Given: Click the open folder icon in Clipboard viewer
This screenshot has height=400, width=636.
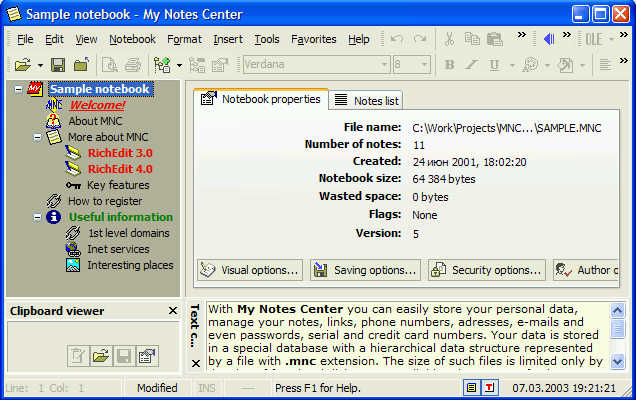Looking at the screenshot, I should 101,356.
